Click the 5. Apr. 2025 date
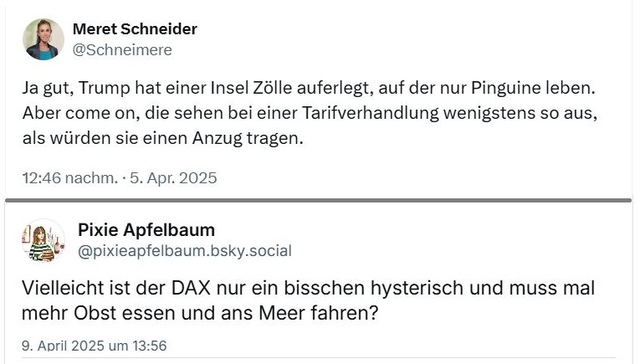 coord(173,178)
